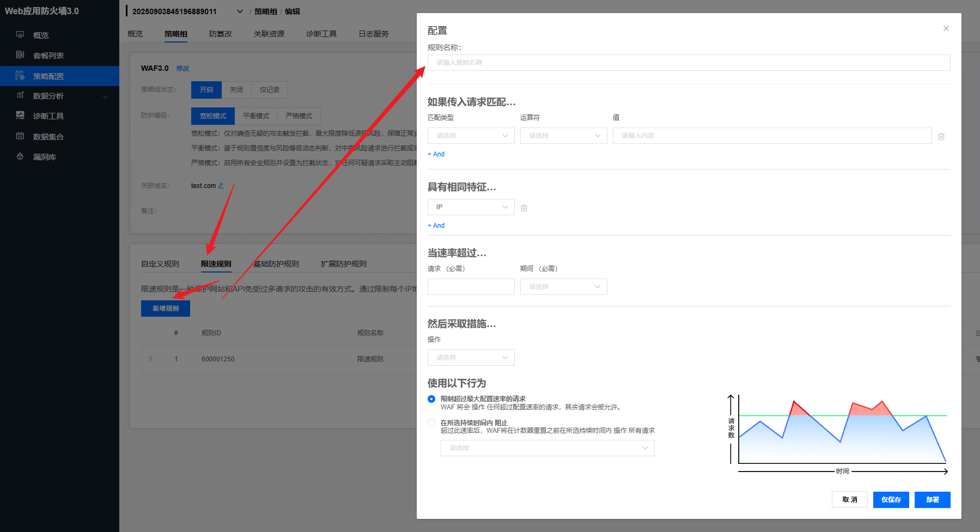Click the 规则名称 input field
This screenshot has height=532, width=980.
coord(689,63)
